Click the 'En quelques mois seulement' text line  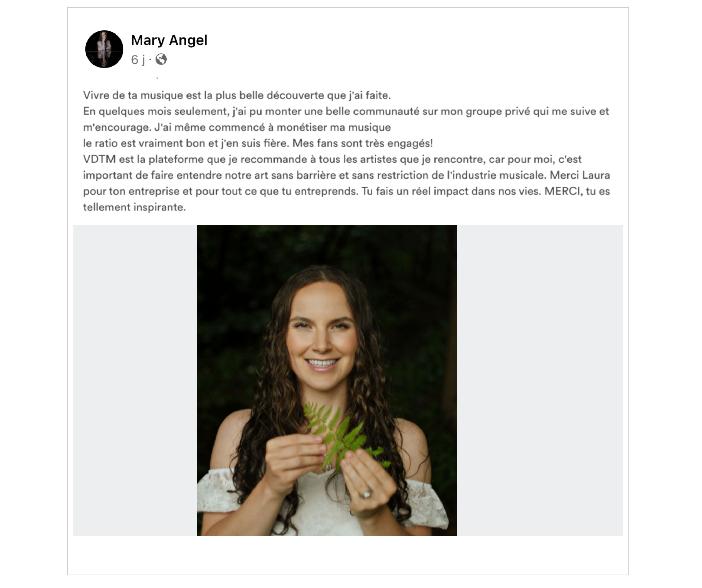pyautogui.click(x=346, y=111)
